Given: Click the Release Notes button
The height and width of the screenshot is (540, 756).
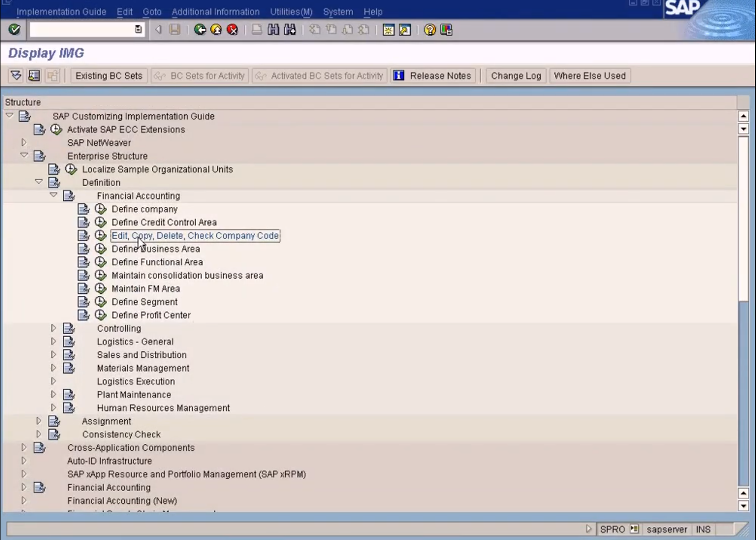Looking at the screenshot, I should click(434, 75).
